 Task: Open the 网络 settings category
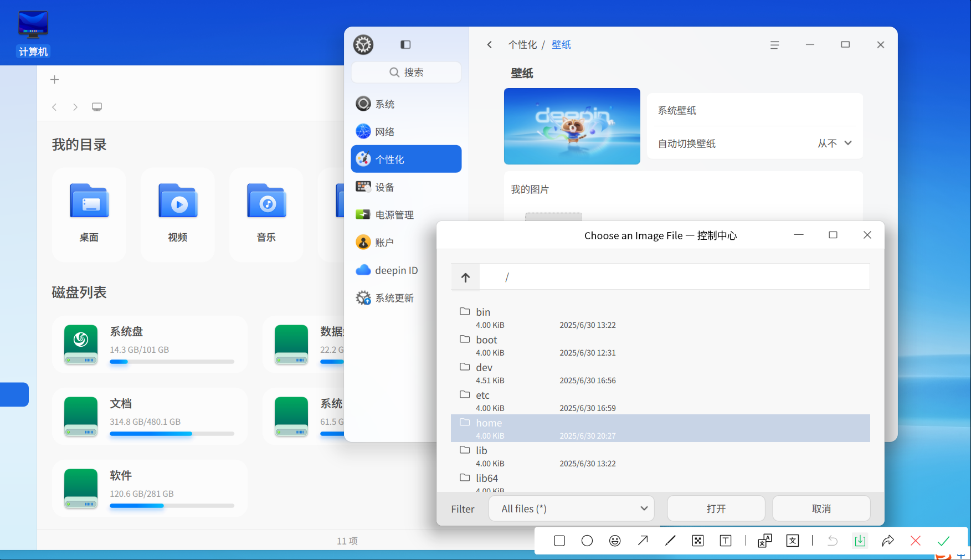406,132
